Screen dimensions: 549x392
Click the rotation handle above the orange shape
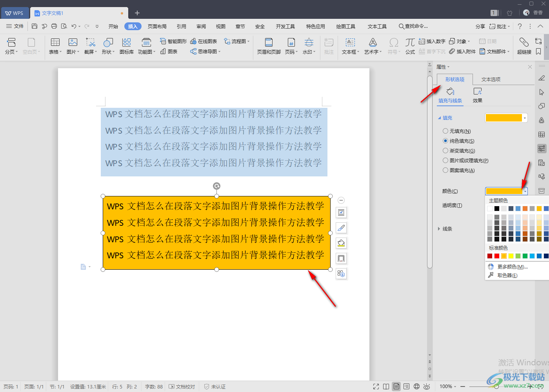tap(216, 186)
